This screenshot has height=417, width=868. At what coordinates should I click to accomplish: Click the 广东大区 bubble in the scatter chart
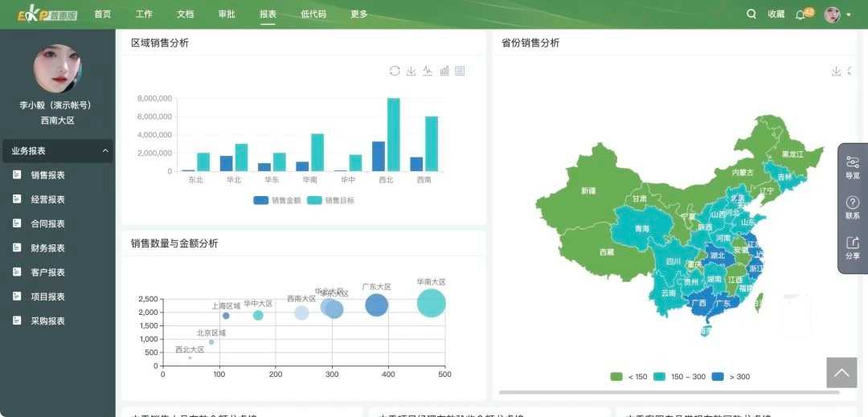tap(376, 305)
